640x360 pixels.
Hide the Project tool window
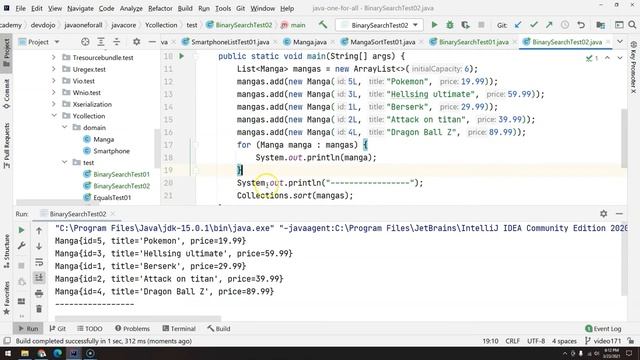point(152,42)
